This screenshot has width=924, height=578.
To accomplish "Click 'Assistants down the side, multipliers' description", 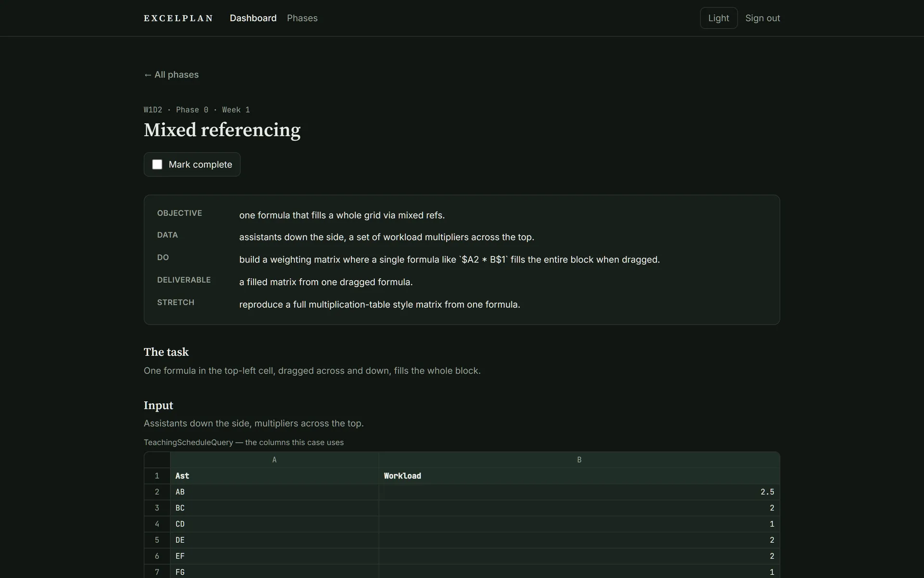I will click(x=254, y=423).
